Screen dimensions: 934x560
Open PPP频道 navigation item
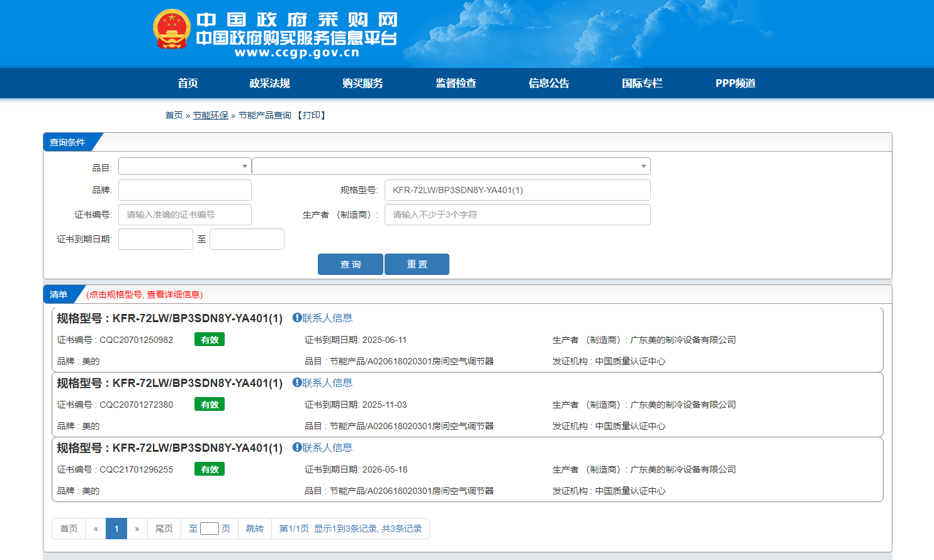point(735,83)
